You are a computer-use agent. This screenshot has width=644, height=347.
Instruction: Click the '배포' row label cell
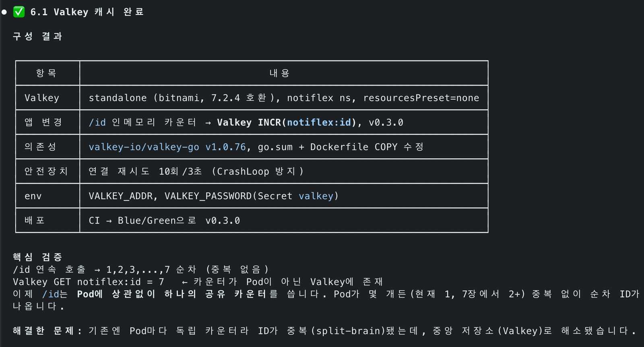point(47,220)
